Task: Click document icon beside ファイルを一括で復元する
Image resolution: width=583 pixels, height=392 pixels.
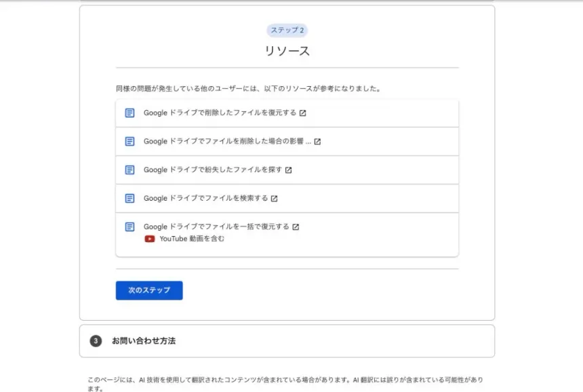Action: pyautogui.click(x=129, y=227)
